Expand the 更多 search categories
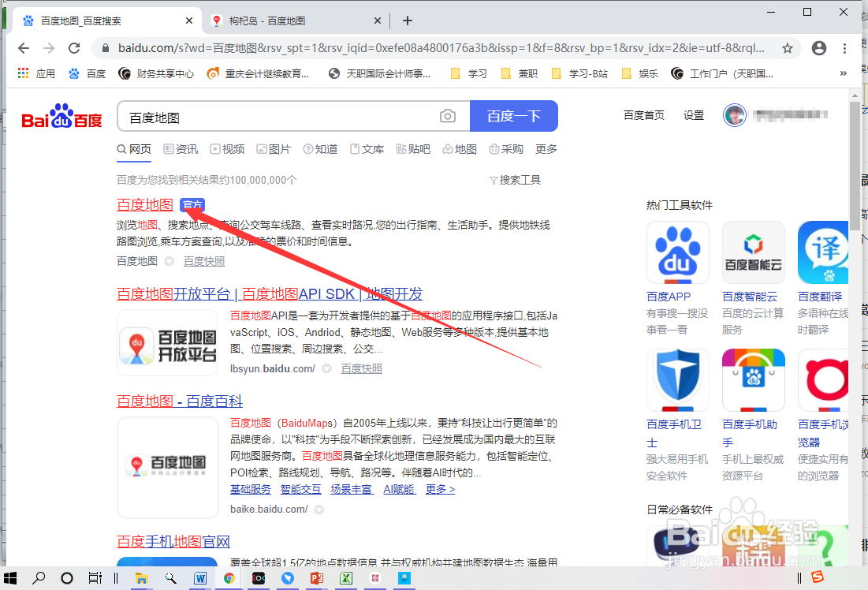This screenshot has height=590, width=868. 546,148
